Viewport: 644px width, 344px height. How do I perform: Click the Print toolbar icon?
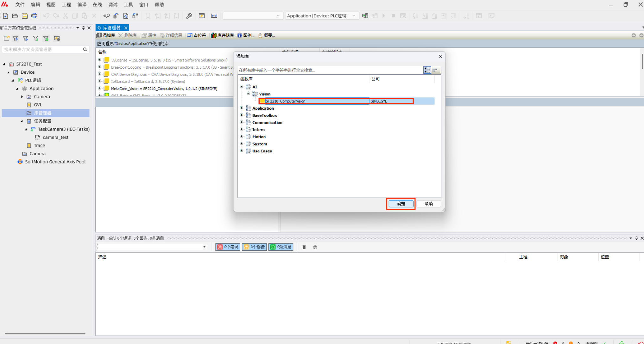[x=34, y=16]
